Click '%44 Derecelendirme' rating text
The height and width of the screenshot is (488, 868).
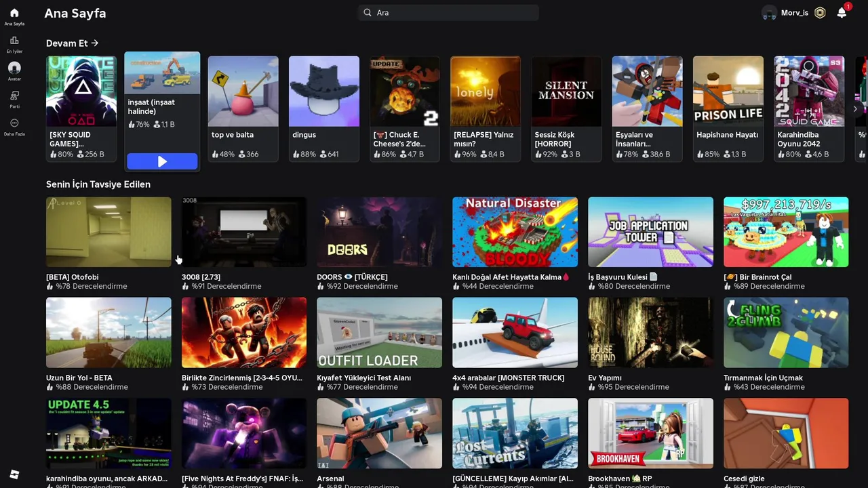(x=498, y=287)
